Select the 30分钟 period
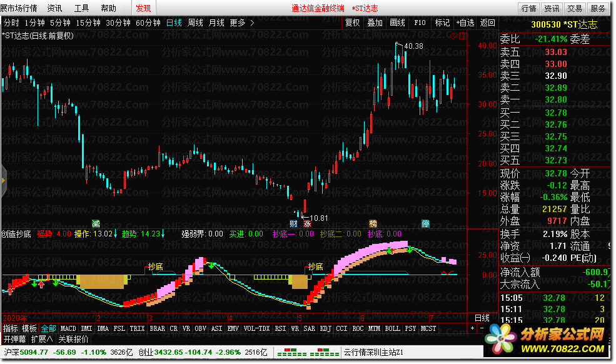The height and width of the screenshot is (364, 616). pyautogui.click(x=118, y=23)
